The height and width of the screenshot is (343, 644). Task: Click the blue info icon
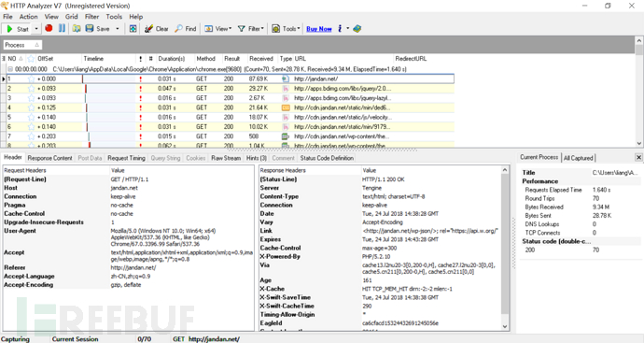340,28
